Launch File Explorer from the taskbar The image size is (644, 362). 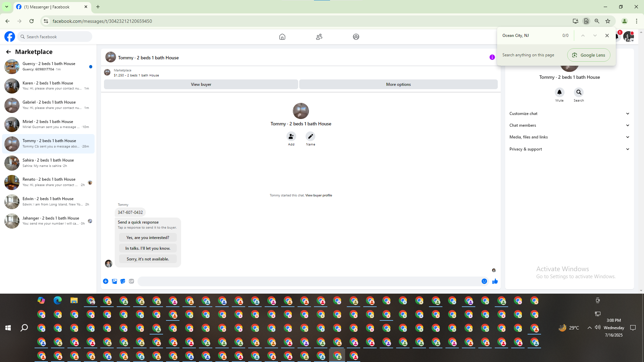click(74, 300)
